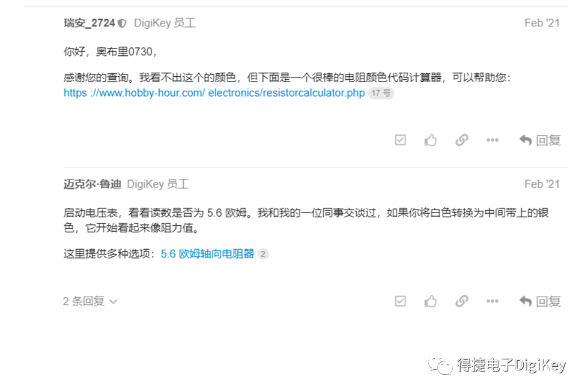
Task: Reply to second post with 回复 button
Action: click(540, 301)
